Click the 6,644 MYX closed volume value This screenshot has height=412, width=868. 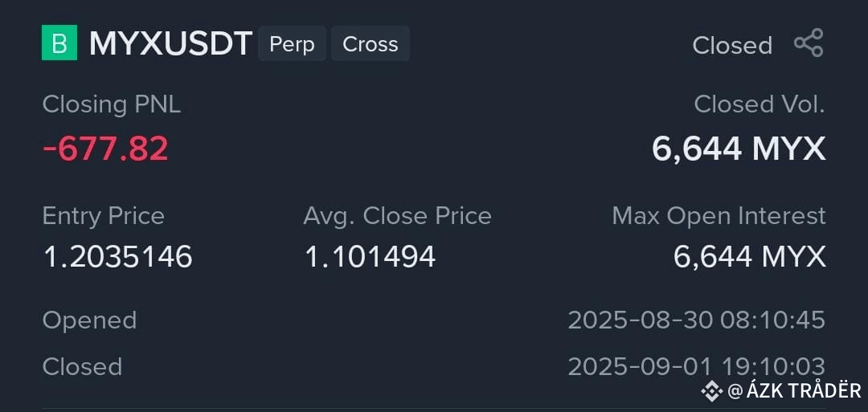coord(739,149)
